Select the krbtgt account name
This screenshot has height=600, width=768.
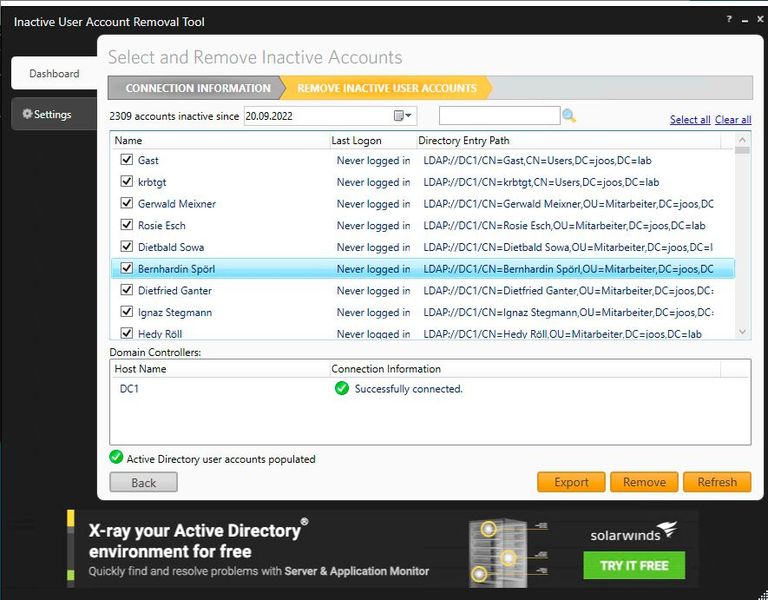pyautogui.click(x=152, y=182)
